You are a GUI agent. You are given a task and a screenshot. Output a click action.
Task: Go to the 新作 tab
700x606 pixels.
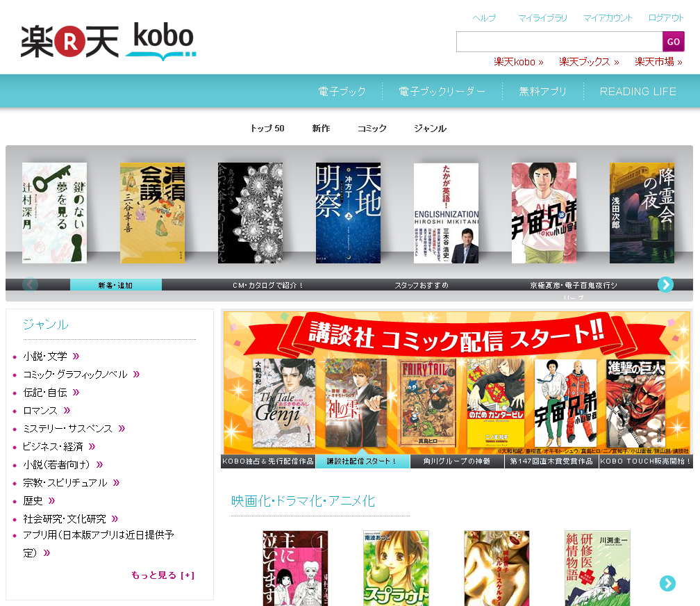(321, 129)
